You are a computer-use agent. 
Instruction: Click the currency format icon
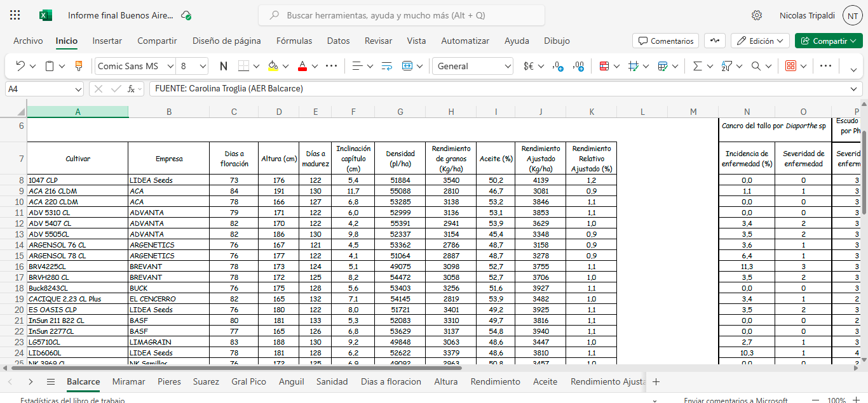pos(528,66)
